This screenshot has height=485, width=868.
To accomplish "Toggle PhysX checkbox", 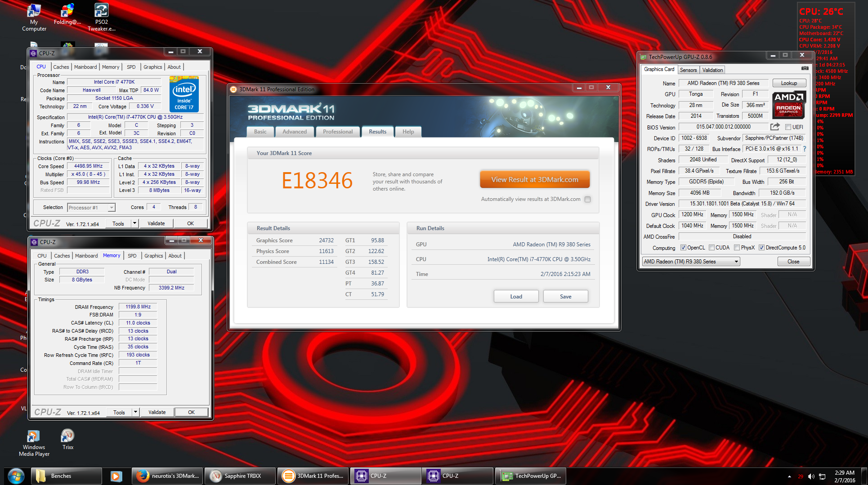I will pyautogui.click(x=737, y=248).
